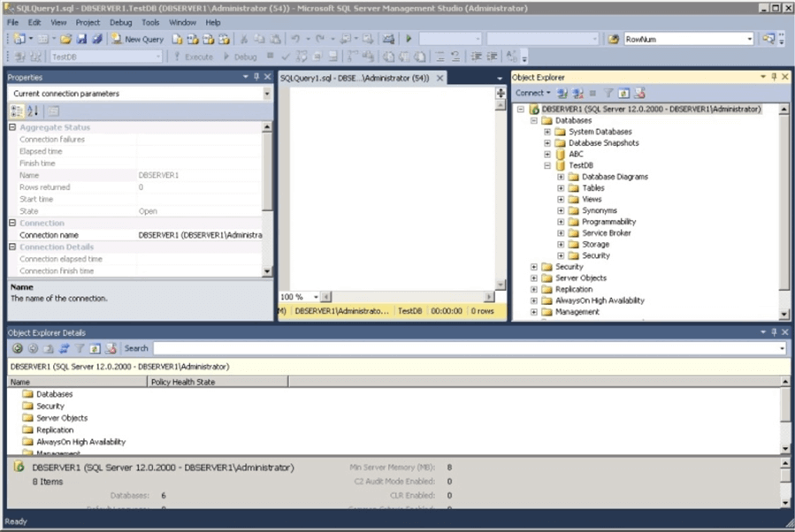Viewport: 795px width, 532px height.
Task: Click the Search field in Object Explorer Details
Action: pos(470,348)
